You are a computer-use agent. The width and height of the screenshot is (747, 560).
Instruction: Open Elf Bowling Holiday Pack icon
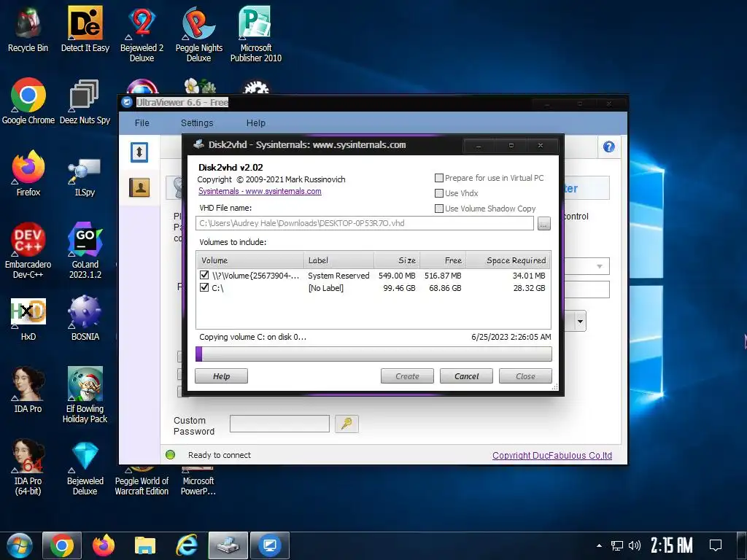85,394
